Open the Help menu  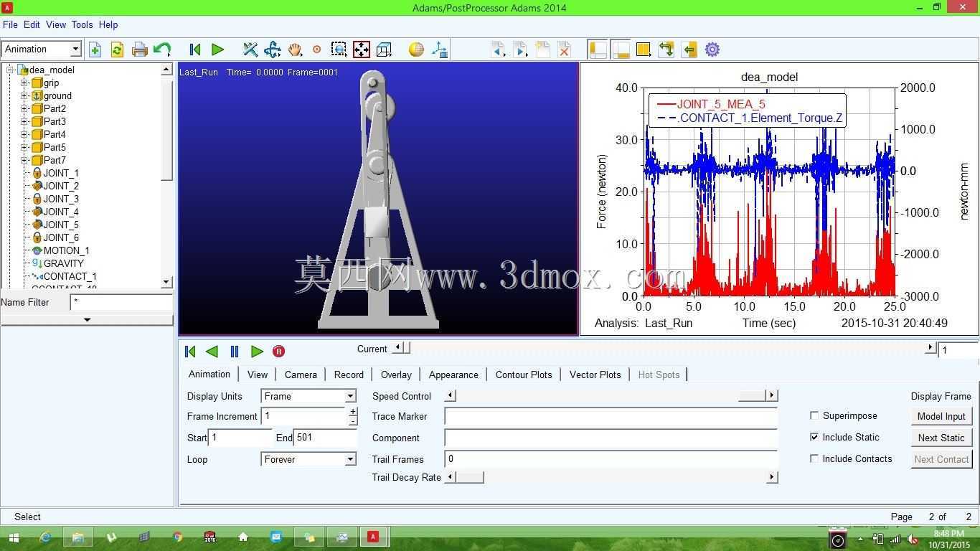[108, 24]
